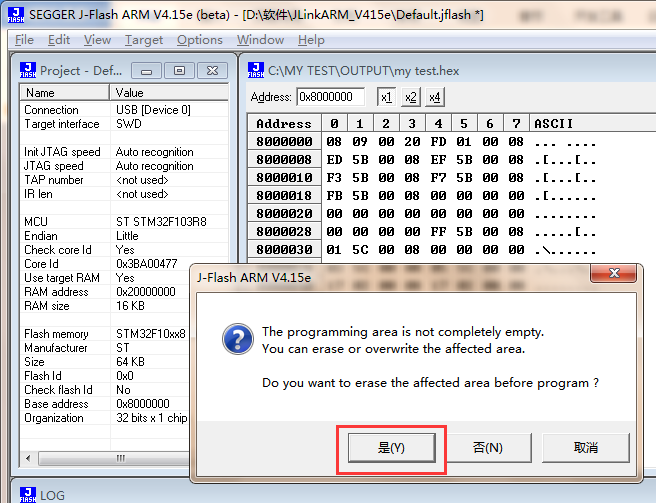Open the Help menu

311,40
